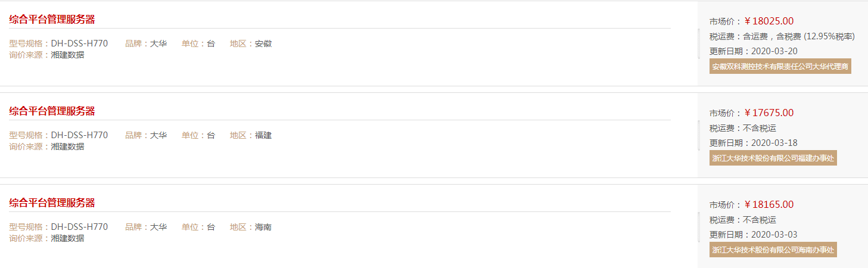
Task: Select the ¥18025.00 market price
Action: point(769,21)
